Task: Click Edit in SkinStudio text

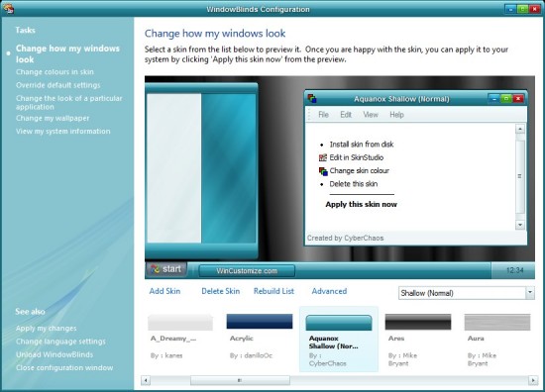Action: click(357, 157)
